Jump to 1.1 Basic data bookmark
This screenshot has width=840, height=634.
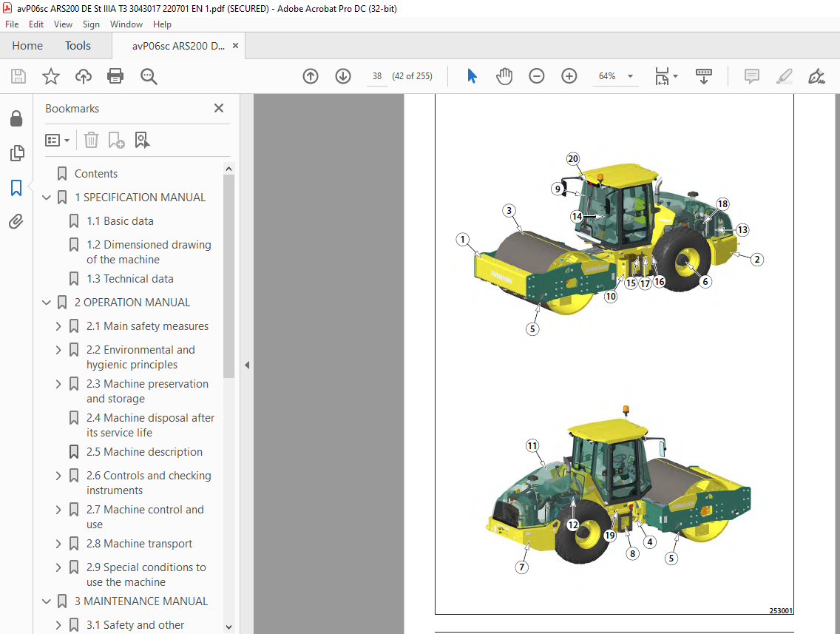coord(120,221)
